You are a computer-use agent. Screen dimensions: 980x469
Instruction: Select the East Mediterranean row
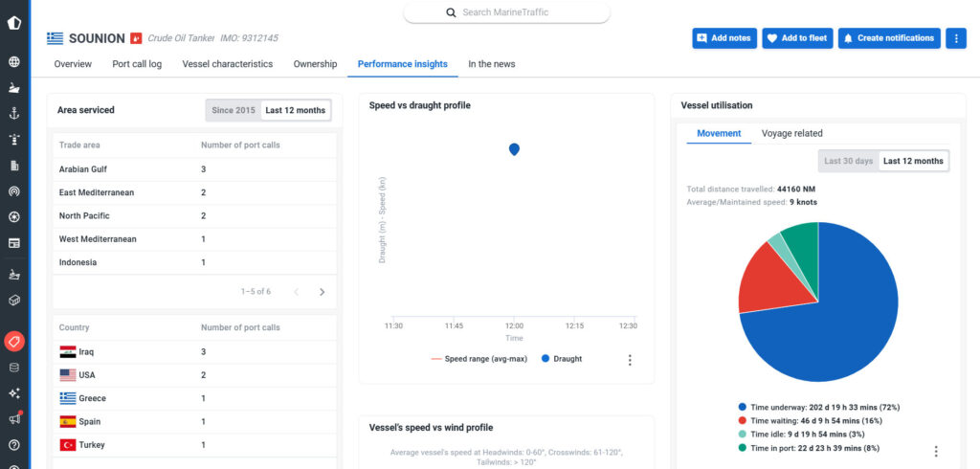[194, 192]
